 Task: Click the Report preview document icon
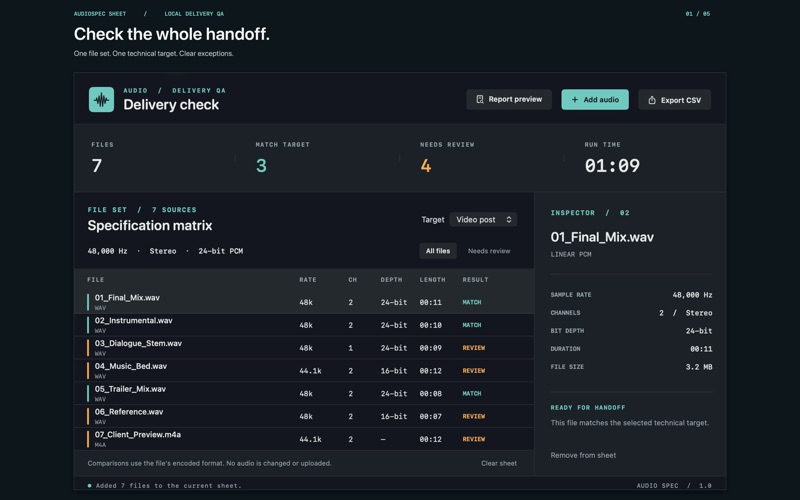click(x=480, y=99)
